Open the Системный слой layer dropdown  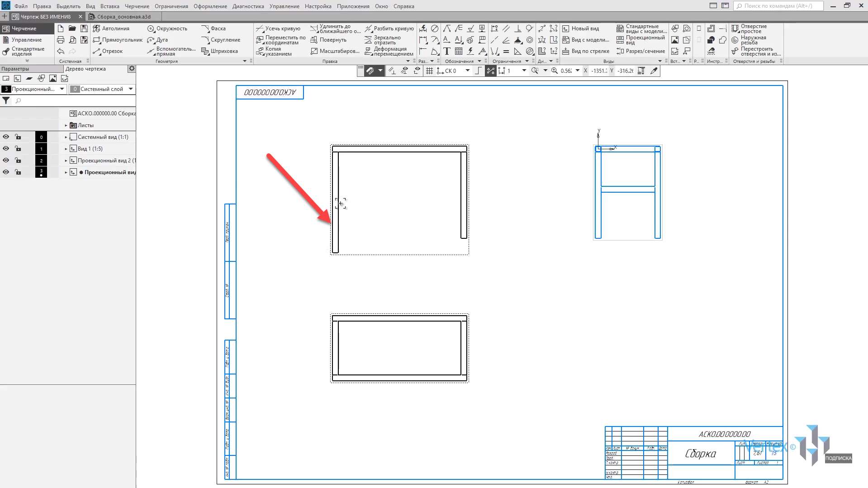[131, 89]
